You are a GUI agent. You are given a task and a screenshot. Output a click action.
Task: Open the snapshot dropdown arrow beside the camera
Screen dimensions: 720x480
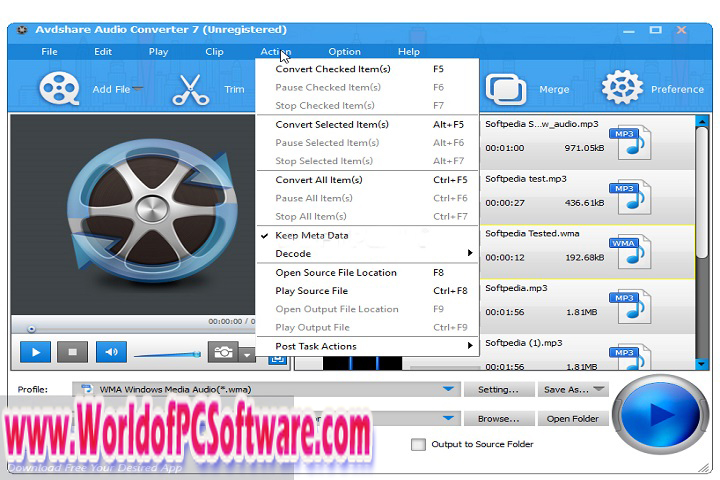pyautogui.click(x=247, y=354)
